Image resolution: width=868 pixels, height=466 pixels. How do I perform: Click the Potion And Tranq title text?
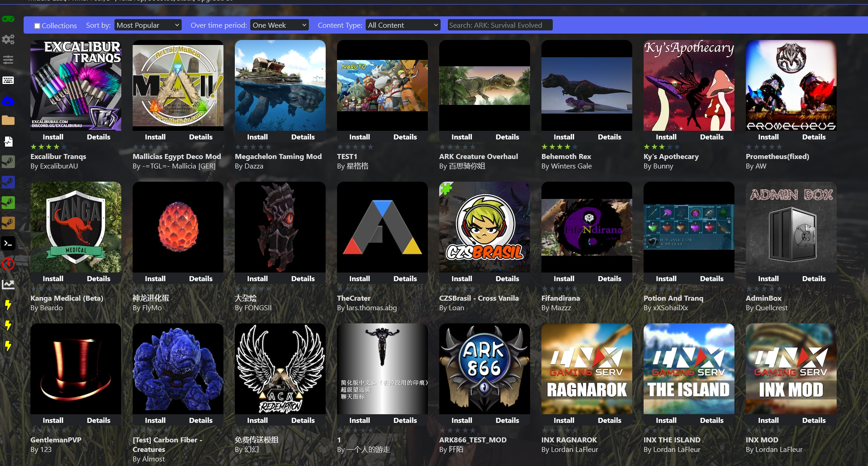tap(673, 298)
